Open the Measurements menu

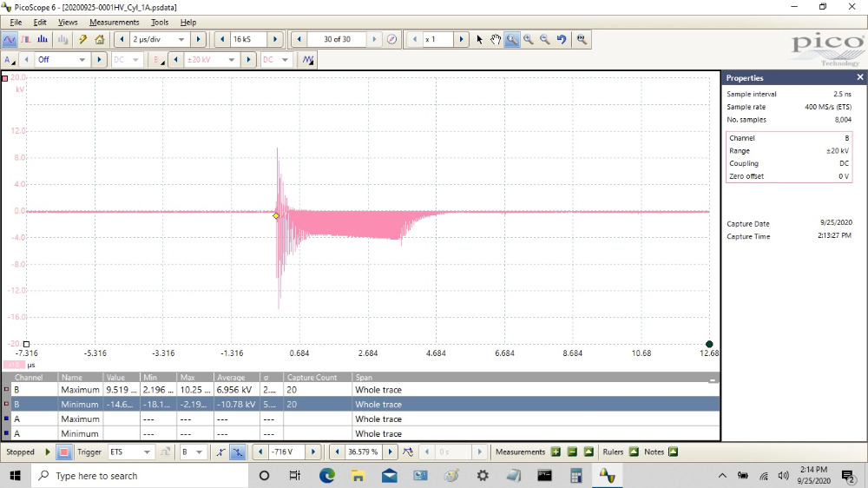(114, 22)
